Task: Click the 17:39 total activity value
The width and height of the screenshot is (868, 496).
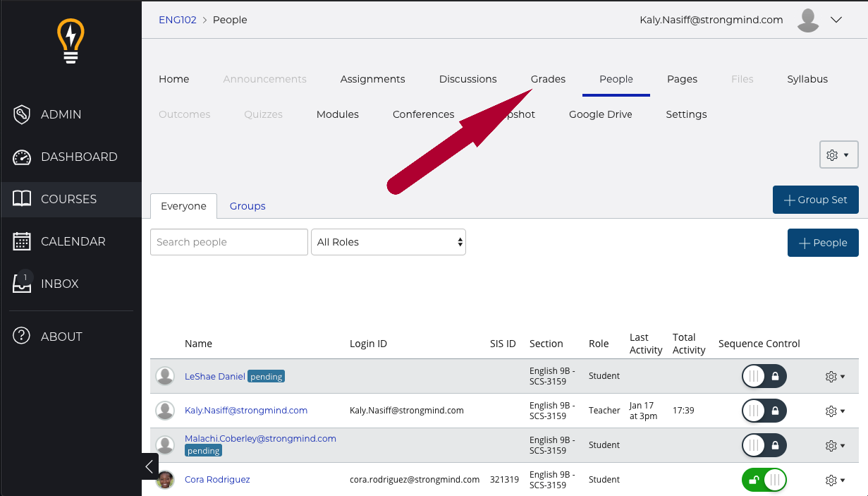Action: tap(684, 411)
